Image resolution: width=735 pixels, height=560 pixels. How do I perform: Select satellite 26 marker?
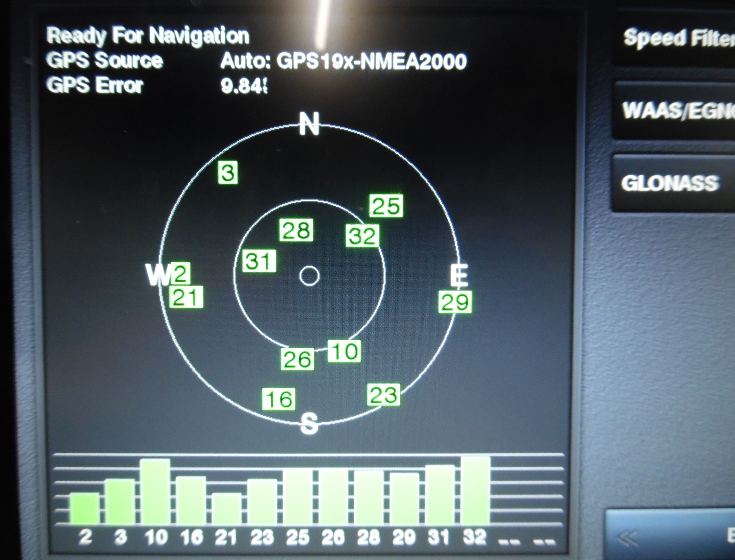pyautogui.click(x=297, y=359)
